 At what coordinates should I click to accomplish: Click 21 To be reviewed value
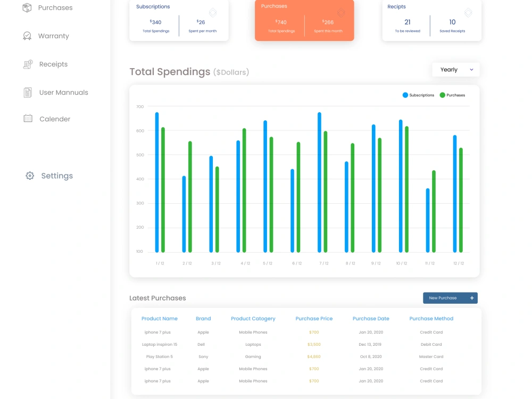408,22
